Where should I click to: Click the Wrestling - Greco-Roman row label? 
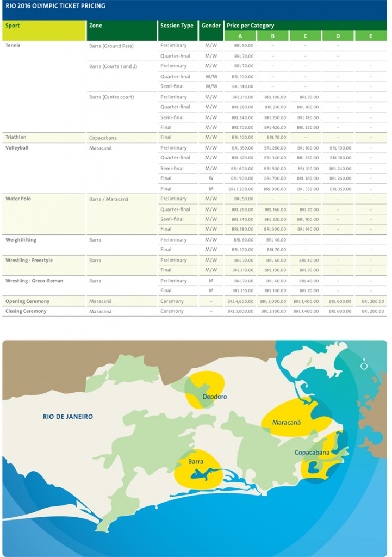pos(34,281)
